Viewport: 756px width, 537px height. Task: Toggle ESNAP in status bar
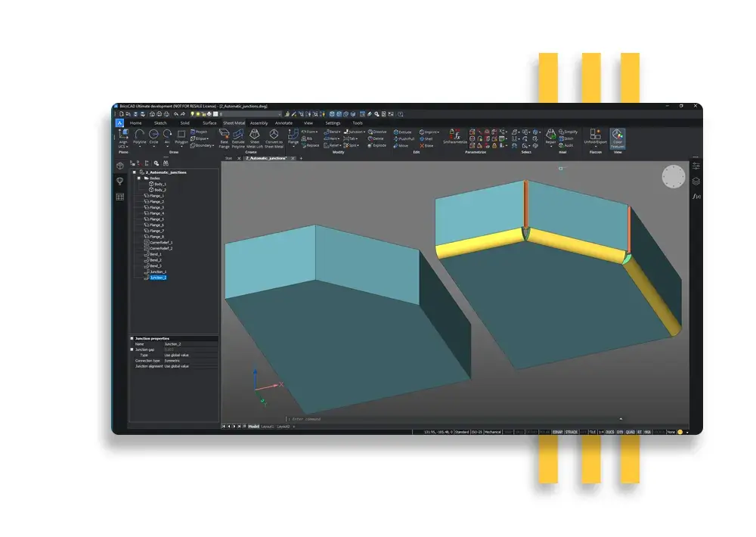point(557,432)
